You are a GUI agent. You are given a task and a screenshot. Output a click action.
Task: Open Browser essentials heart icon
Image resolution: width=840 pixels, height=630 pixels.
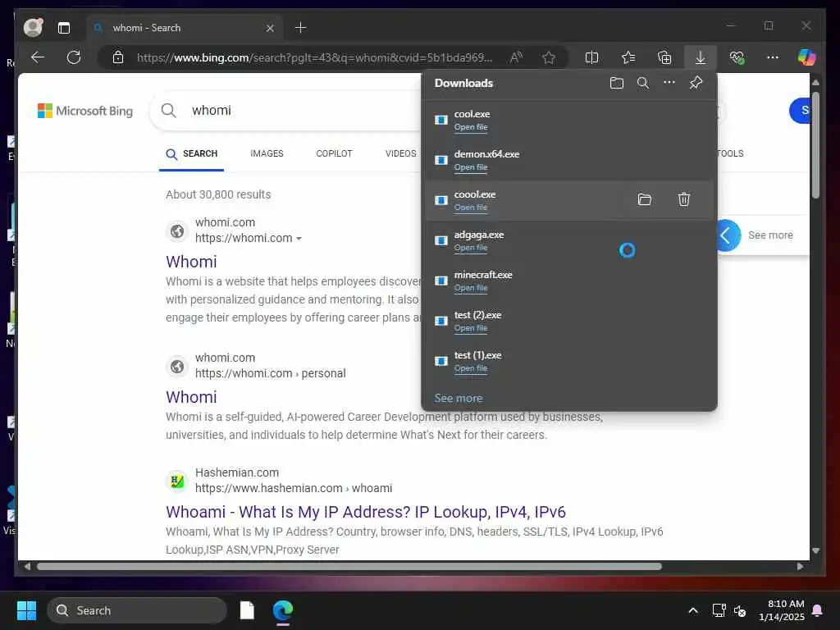tap(737, 57)
